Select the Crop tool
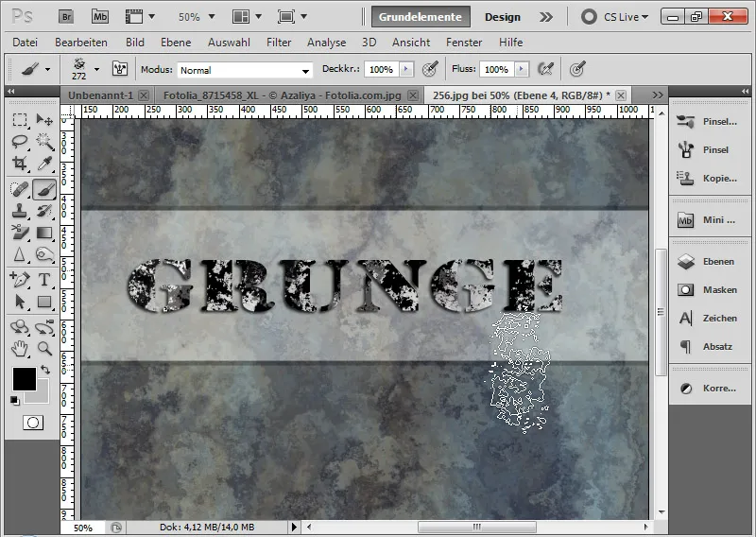This screenshot has height=537, width=756. click(19, 164)
